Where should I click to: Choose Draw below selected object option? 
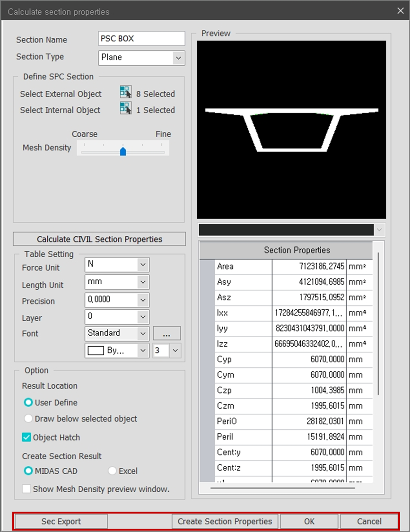click(x=28, y=419)
